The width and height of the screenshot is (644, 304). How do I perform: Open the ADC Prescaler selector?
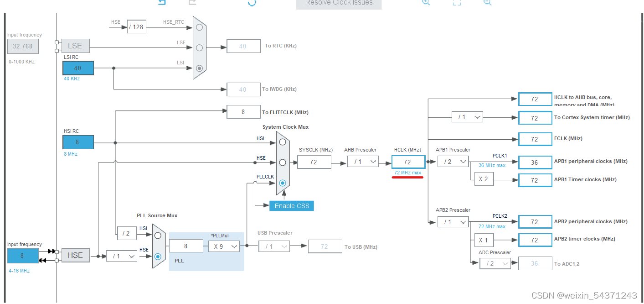point(495,263)
